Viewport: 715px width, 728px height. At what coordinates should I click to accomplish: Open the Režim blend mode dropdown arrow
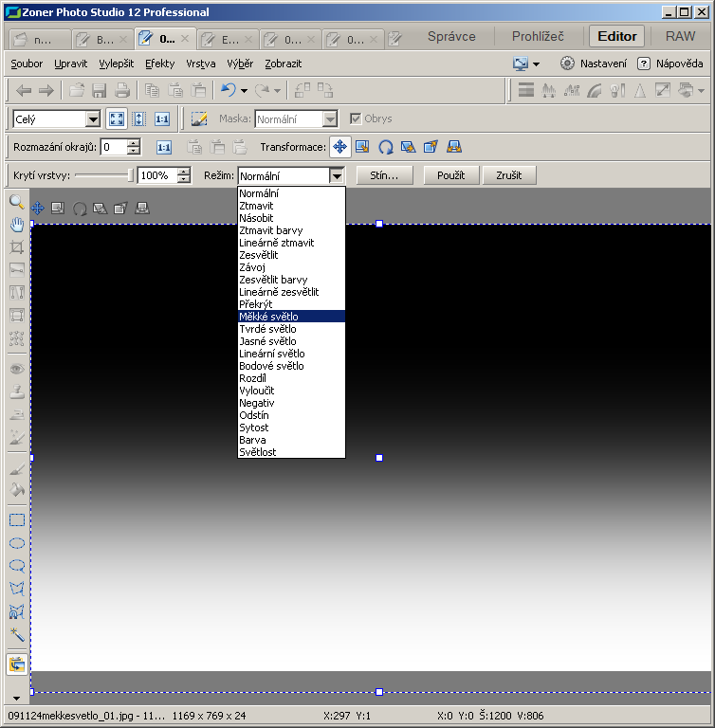tap(336, 175)
